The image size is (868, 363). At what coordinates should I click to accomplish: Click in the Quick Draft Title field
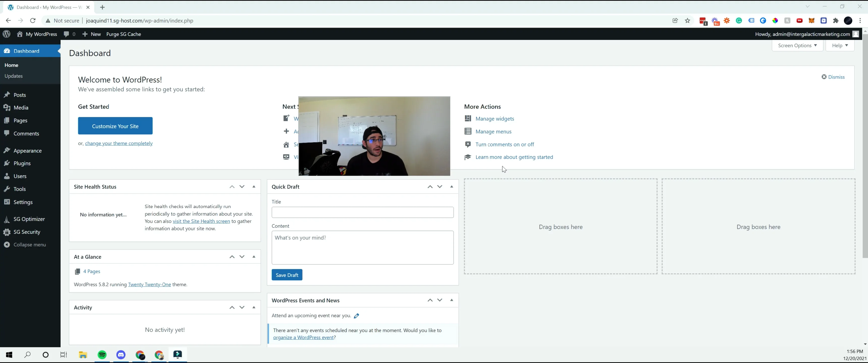click(x=363, y=212)
